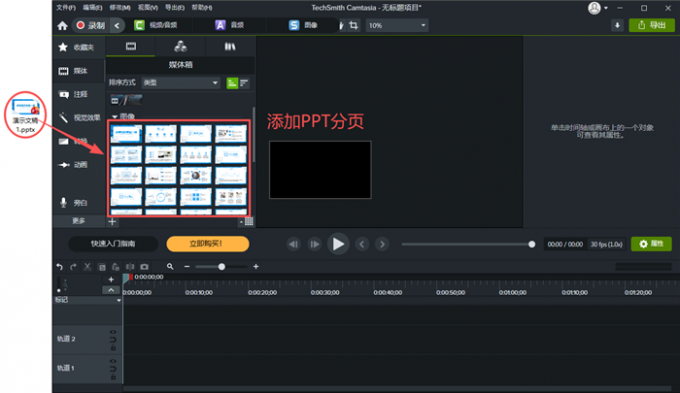680x393 pixels.
Task: Open the 文件(F) menu
Action: tap(66, 7)
